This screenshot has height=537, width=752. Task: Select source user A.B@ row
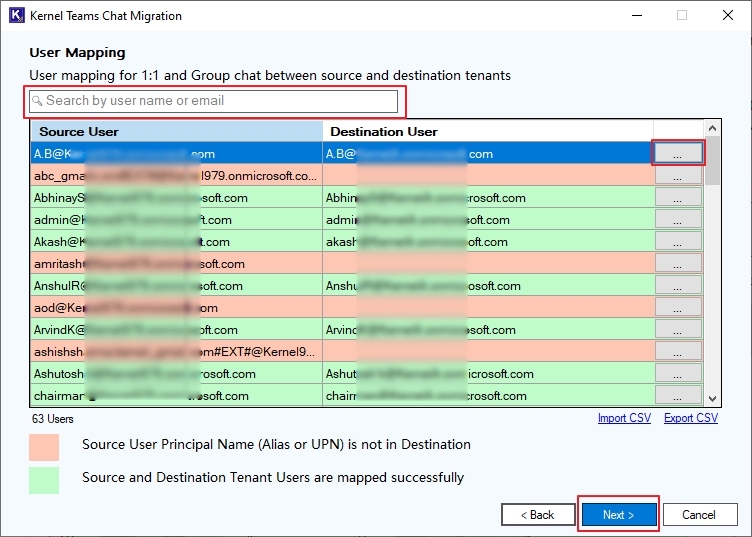coord(176,153)
